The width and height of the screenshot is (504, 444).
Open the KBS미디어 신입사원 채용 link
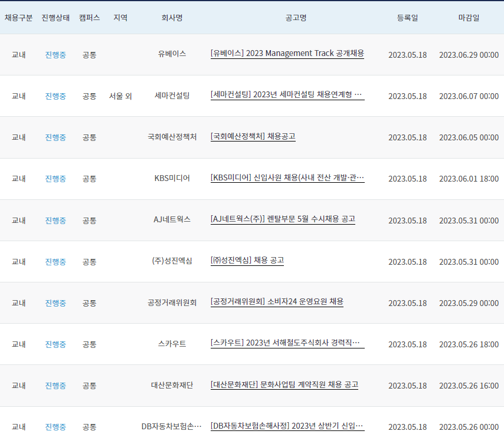[x=287, y=177]
